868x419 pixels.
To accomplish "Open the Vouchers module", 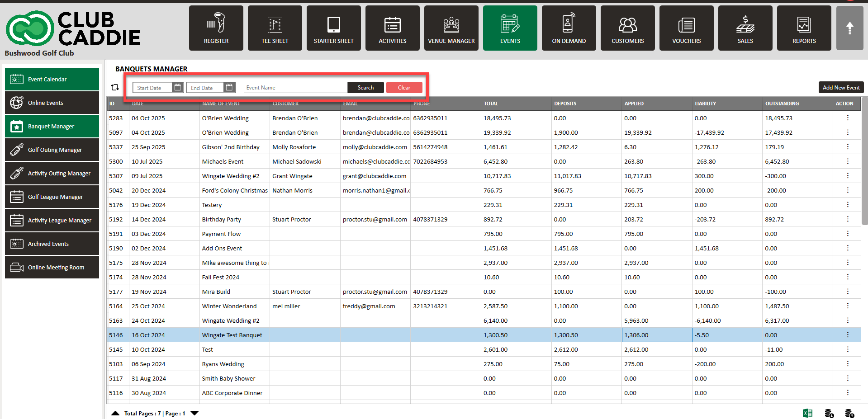I will (x=686, y=28).
